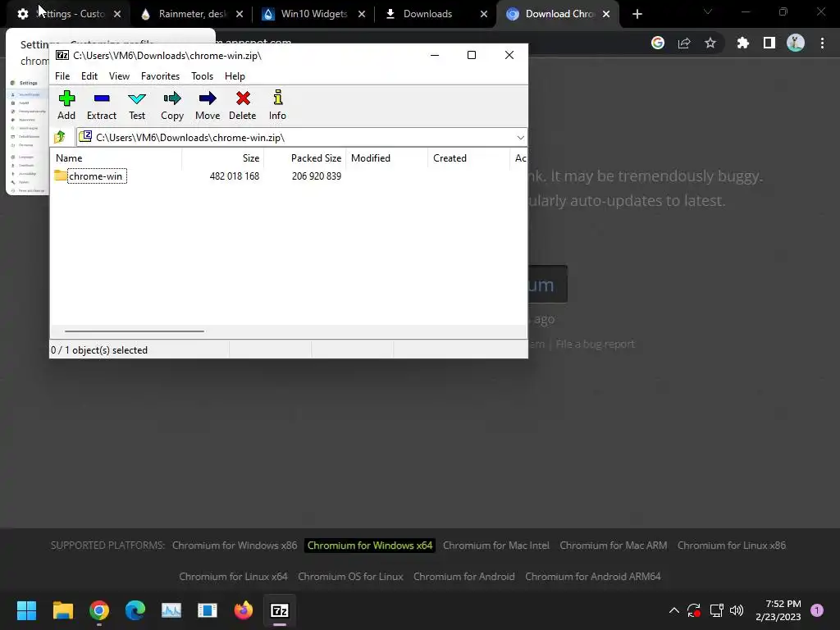The image size is (840, 630).
Task: Close the Download Chromium tab
Action: pyautogui.click(x=606, y=14)
